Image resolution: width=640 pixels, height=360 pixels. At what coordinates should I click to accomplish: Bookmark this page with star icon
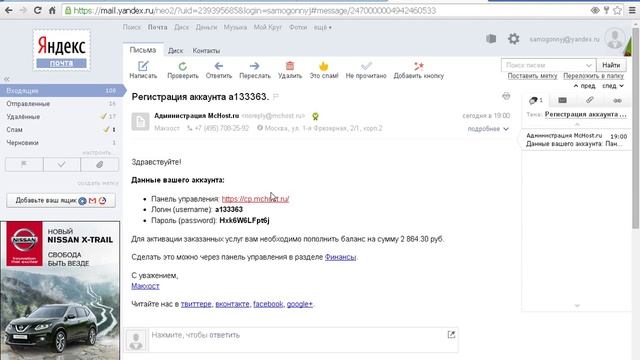618,11
